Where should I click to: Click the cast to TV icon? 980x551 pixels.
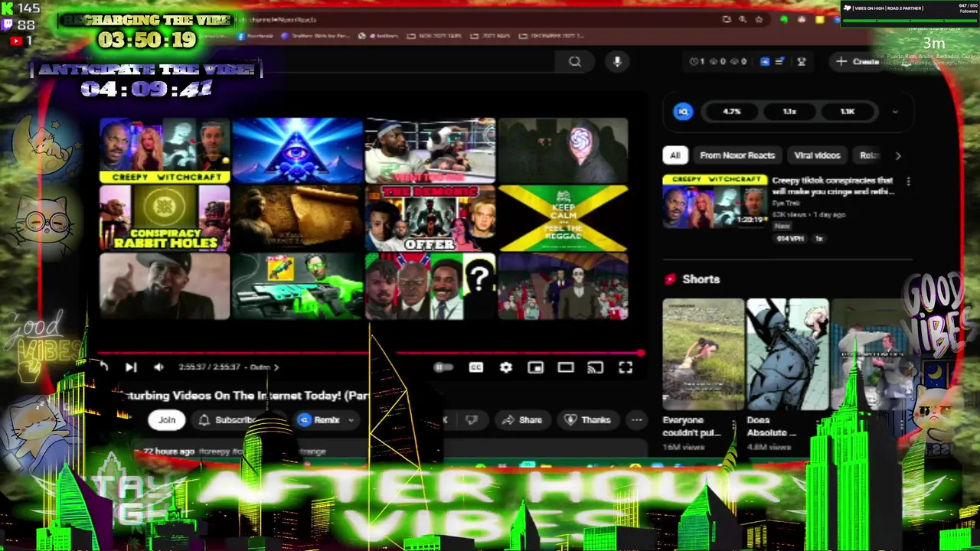click(x=595, y=368)
